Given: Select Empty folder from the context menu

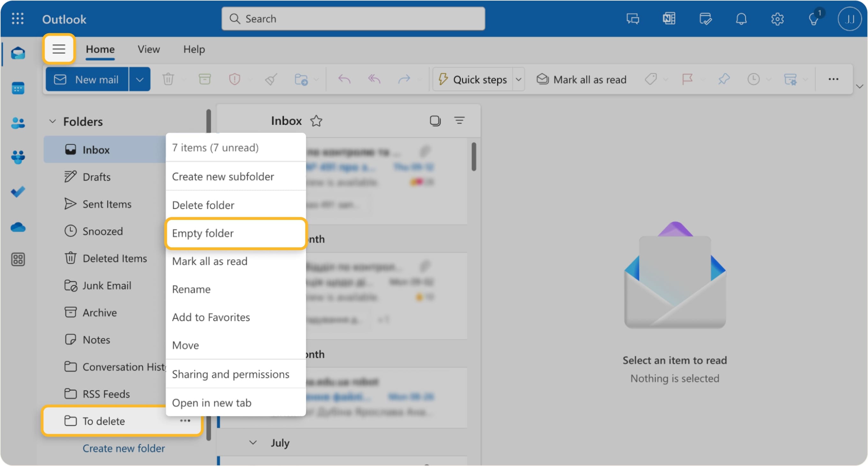Looking at the screenshot, I should tap(203, 233).
